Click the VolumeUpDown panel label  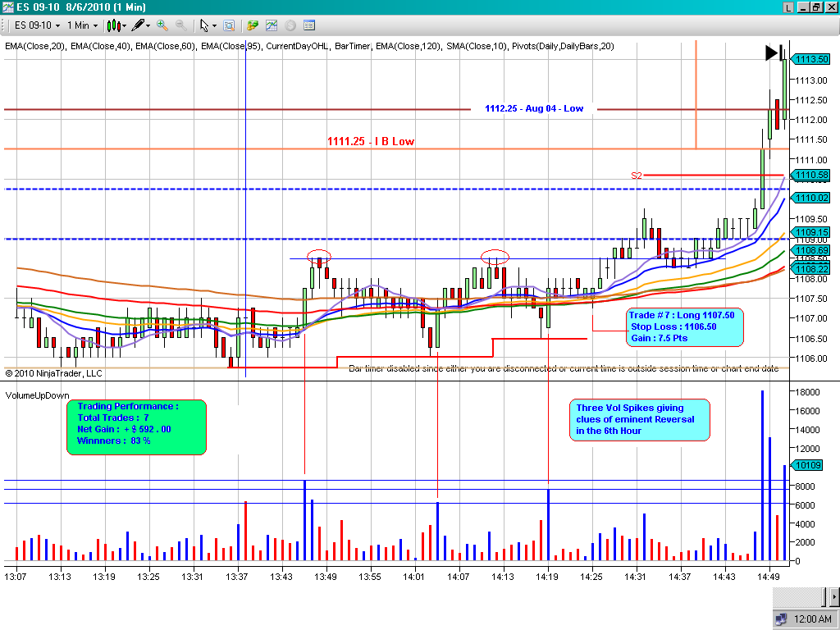[38, 395]
